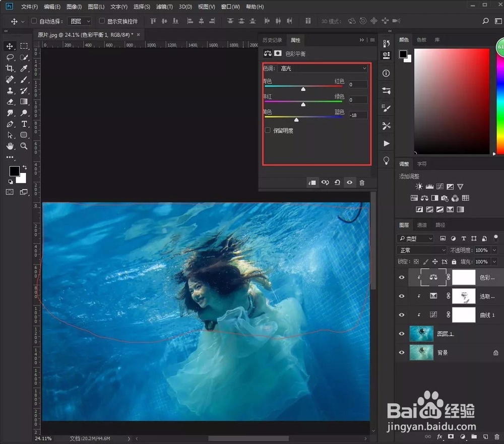This screenshot has width=504, height=444.
Task: Open the 色调 tone dropdown
Action: [x=324, y=69]
